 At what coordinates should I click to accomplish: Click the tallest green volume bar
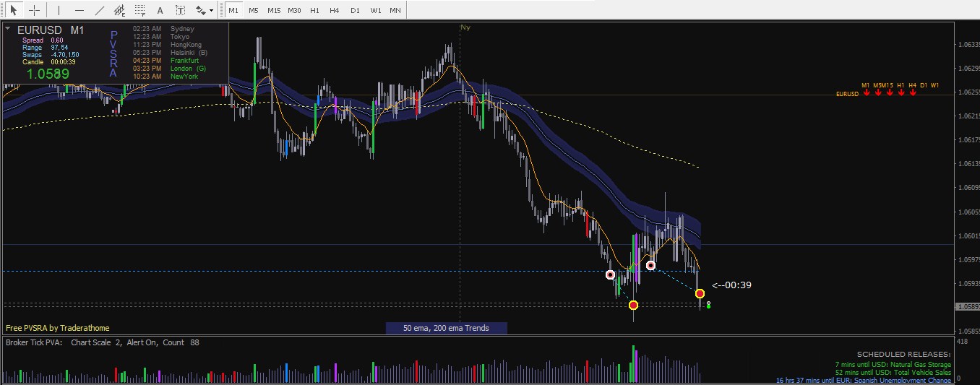tap(633, 364)
